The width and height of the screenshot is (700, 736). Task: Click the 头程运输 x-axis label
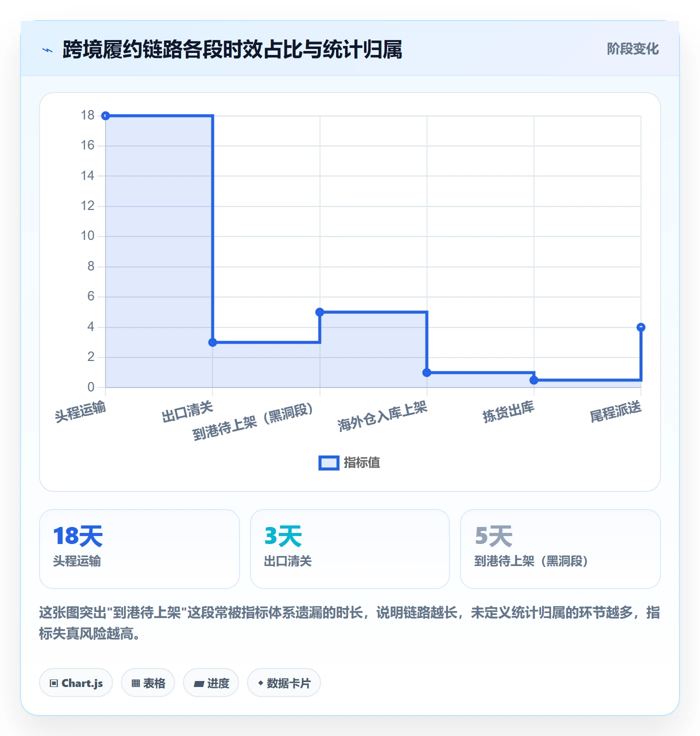(80, 411)
